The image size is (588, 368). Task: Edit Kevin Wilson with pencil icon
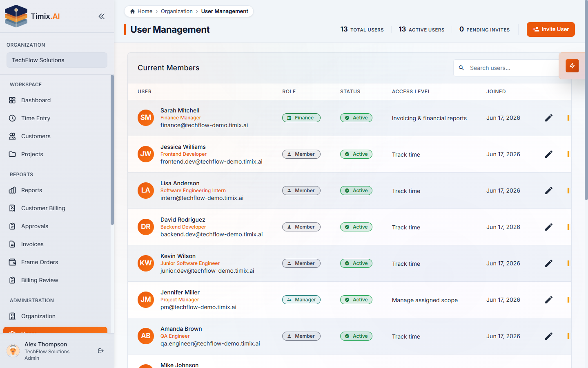[x=549, y=263]
